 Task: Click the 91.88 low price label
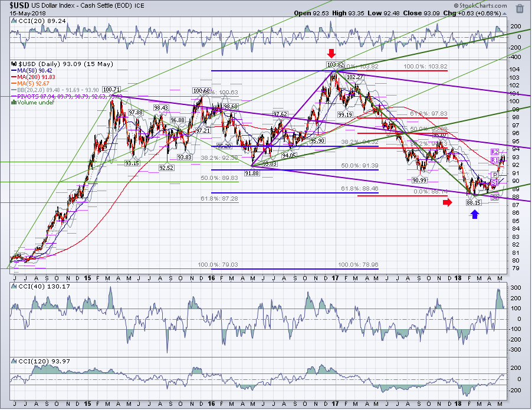252,173
